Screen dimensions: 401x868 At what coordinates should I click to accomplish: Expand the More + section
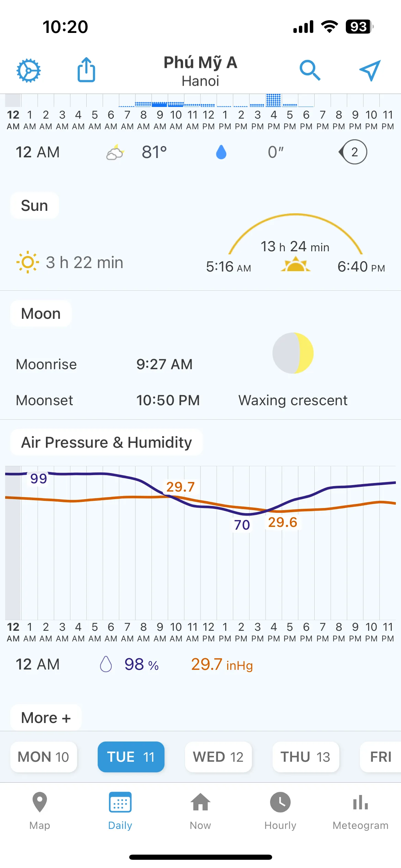(x=46, y=718)
